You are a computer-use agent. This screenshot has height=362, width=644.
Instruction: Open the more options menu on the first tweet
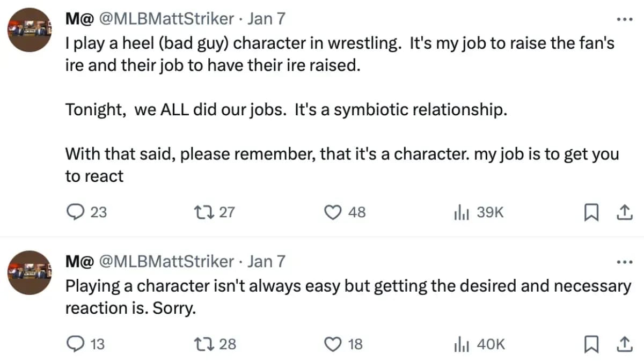[625, 18]
